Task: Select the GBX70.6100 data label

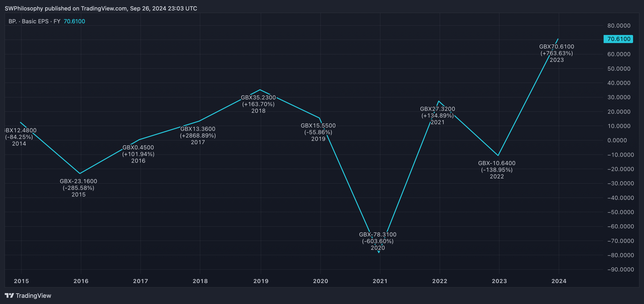Action: pyautogui.click(x=557, y=47)
